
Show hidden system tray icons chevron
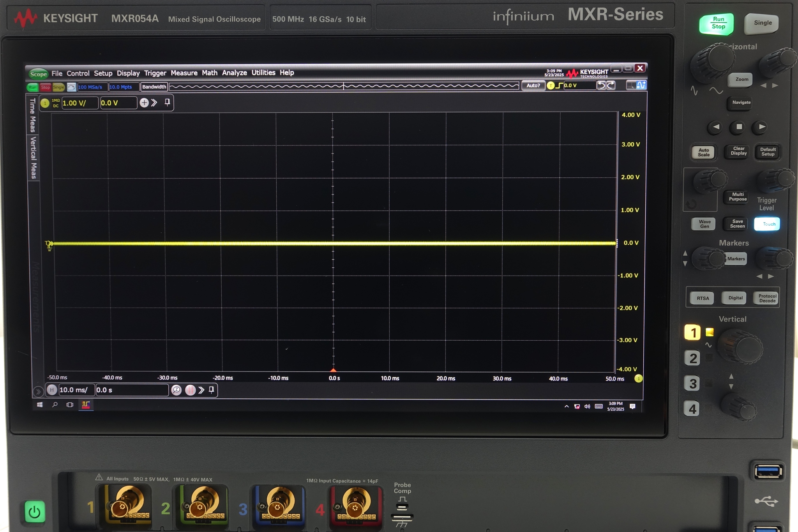567,407
